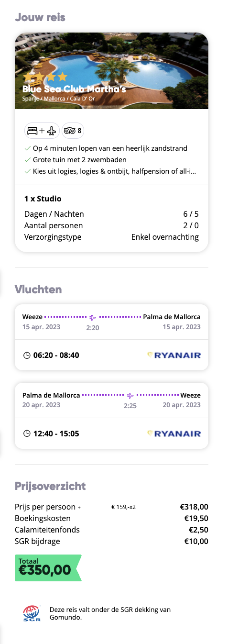Click the hotel plus flight package icon

coord(42,130)
